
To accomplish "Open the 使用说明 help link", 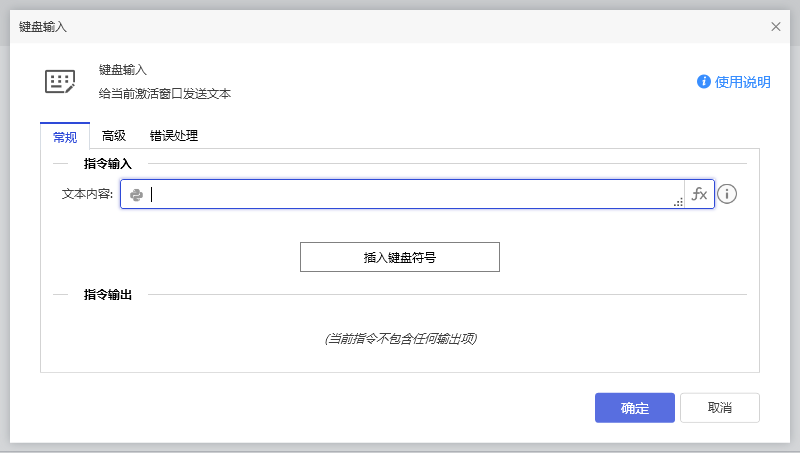I will 742,82.
